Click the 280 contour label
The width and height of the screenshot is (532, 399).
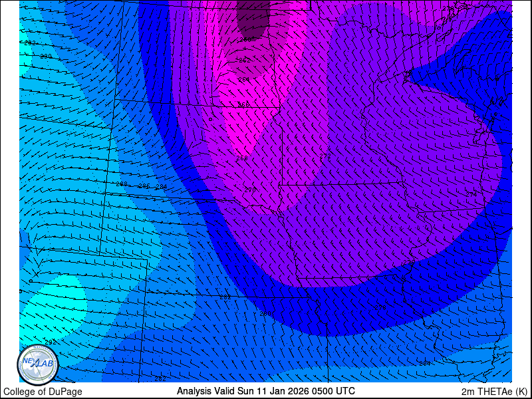pos(265,314)
